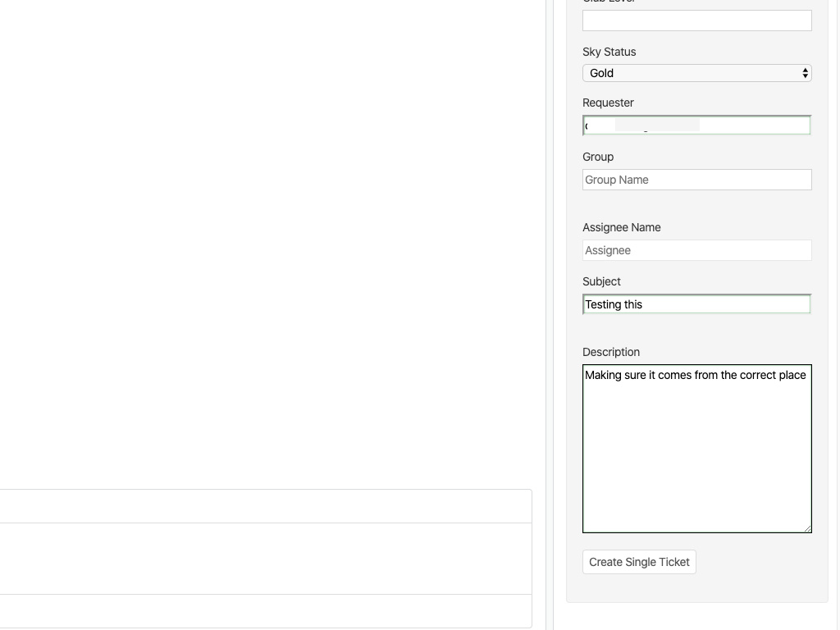Click the resize handle of Description textarea
This screenshot has height=630, width=840.
coord(807,528)
